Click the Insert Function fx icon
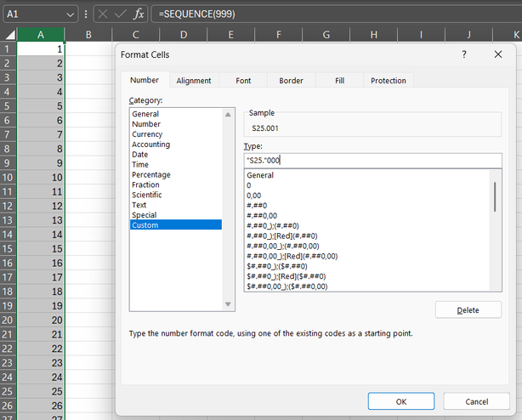Viewport: 522px width, 420px height. tap(140, 14)
